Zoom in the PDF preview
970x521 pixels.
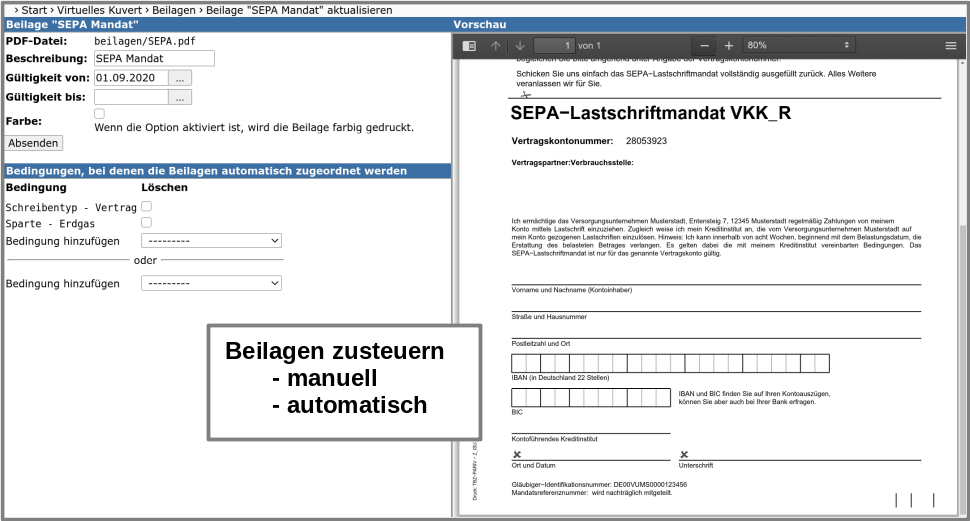pyautogui.click(x=729, y=46)
